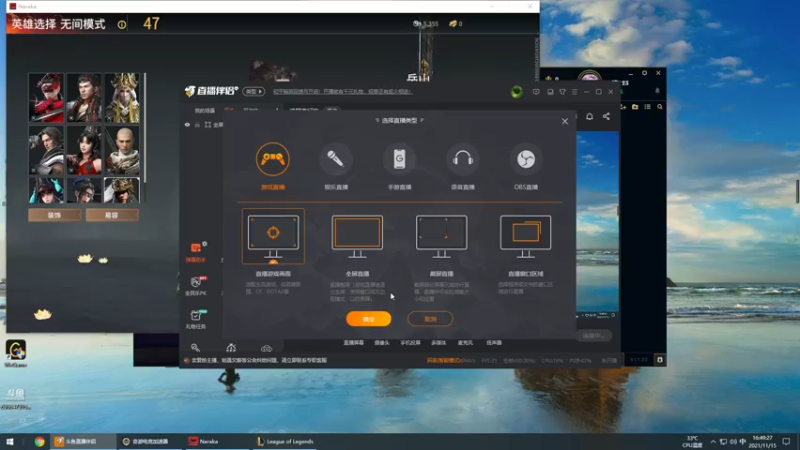The height and width of the screenshot is (450, 800).
Task: Close the select stream type dialog
Action: point(565,121)
